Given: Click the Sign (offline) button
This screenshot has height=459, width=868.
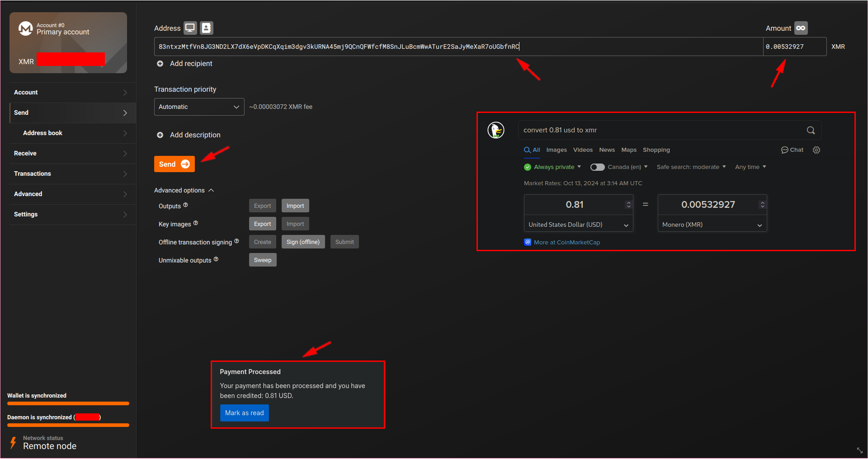Looking at the screenshot, I should (x=303, y=242).
